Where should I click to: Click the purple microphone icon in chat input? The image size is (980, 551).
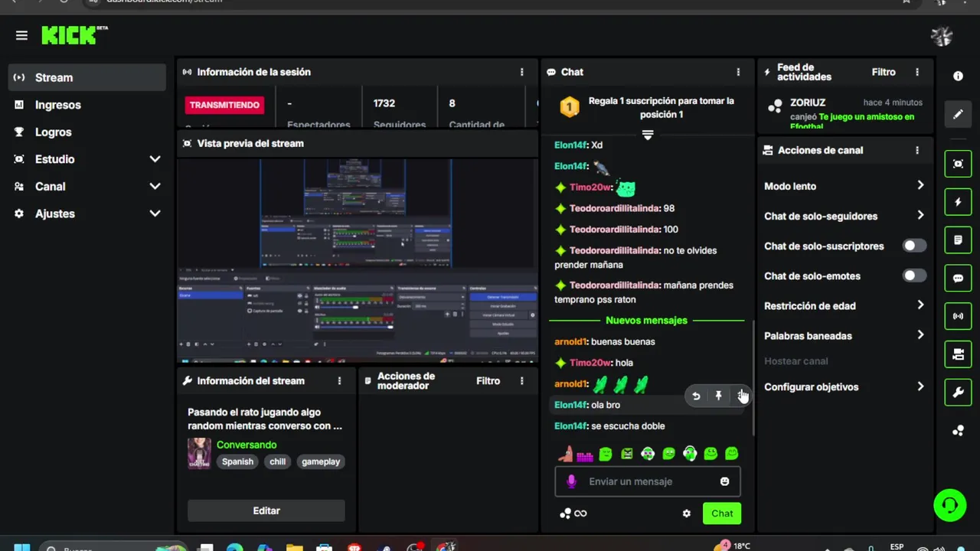(571, 481)
